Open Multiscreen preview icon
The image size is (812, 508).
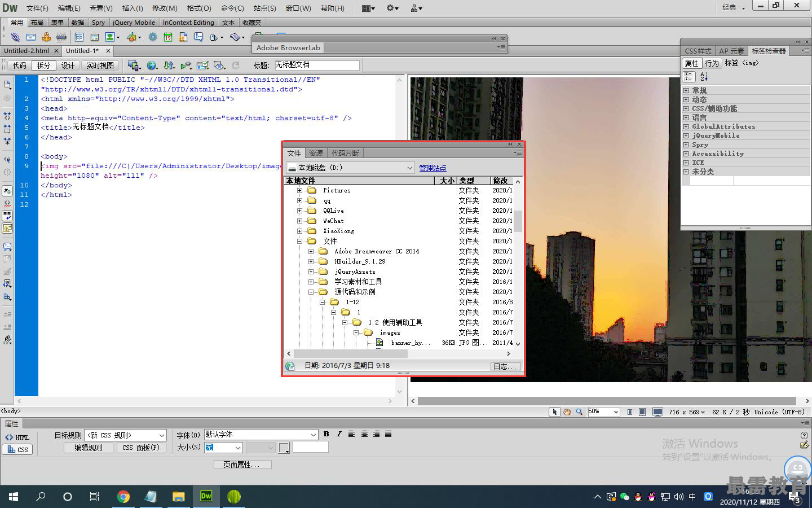pos(134,65)
